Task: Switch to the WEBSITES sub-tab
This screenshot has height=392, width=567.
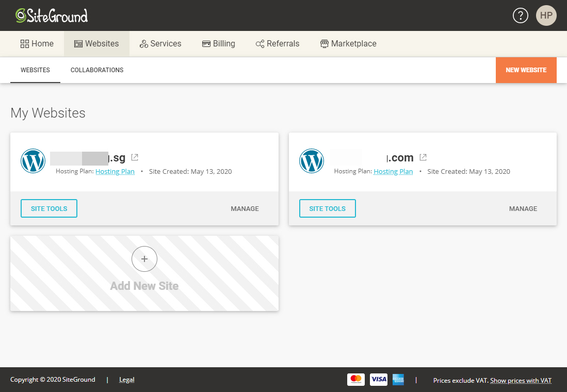Action: [35, 70]
